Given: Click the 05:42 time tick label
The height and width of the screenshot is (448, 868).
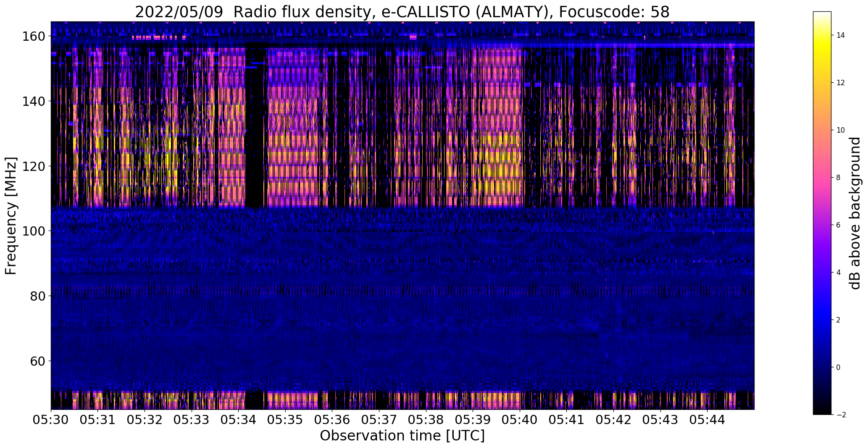Looking at the screenshot, I should [x=613, y=420].
